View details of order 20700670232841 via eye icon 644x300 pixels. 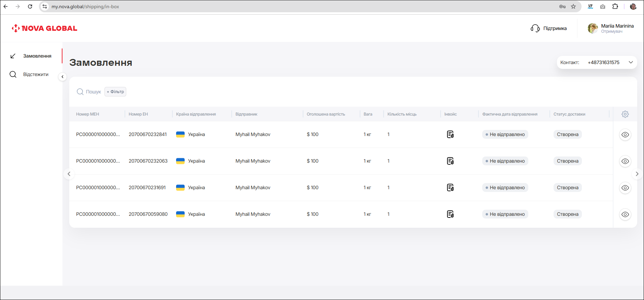point(625,135)
